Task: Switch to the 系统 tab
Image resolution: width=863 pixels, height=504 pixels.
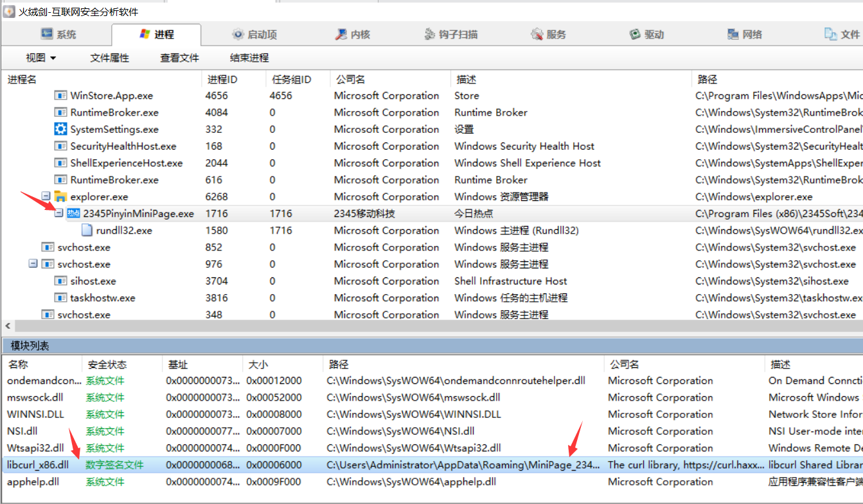Action: [58, 35]
